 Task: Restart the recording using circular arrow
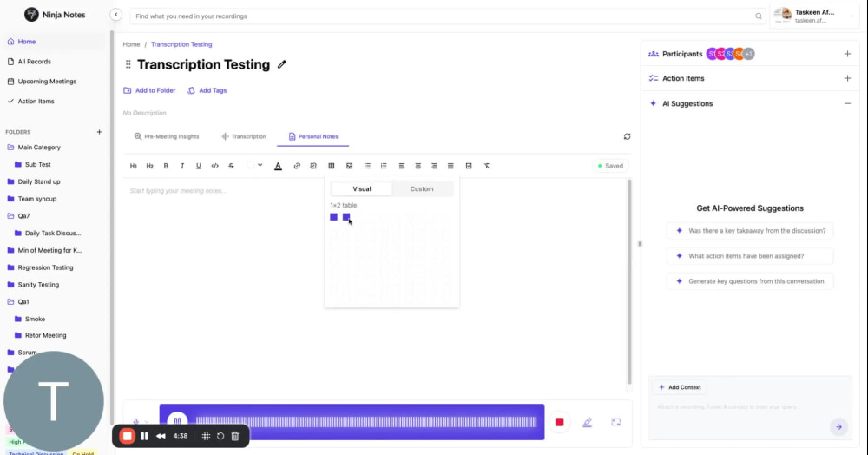coord(220,436)
